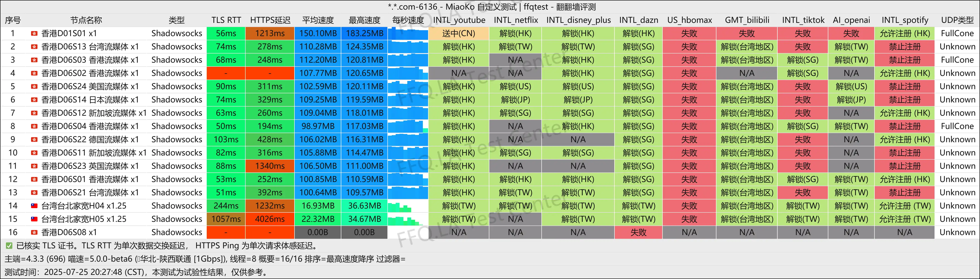Screen dimensions: 980x279
Task: Click the 测试时间 2025-07-25 footer line
Action: [136, 272]
